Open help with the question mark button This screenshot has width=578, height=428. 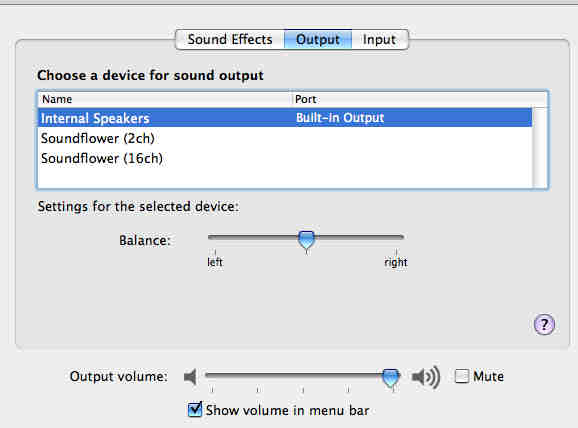544,324
